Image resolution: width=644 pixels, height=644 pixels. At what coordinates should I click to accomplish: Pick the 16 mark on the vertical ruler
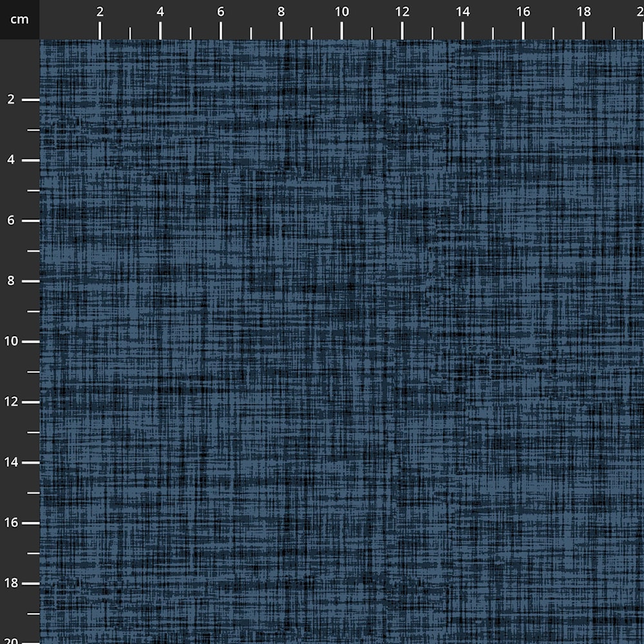click(x=11, y=523)
